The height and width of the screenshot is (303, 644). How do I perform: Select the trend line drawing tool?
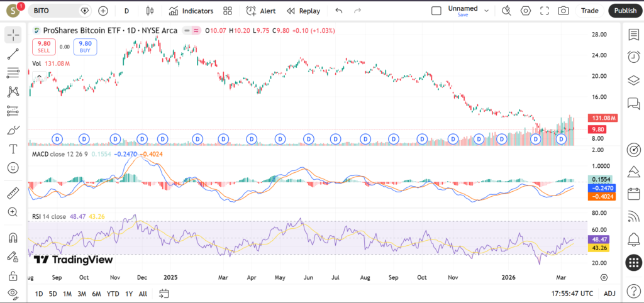coord(13,54)
